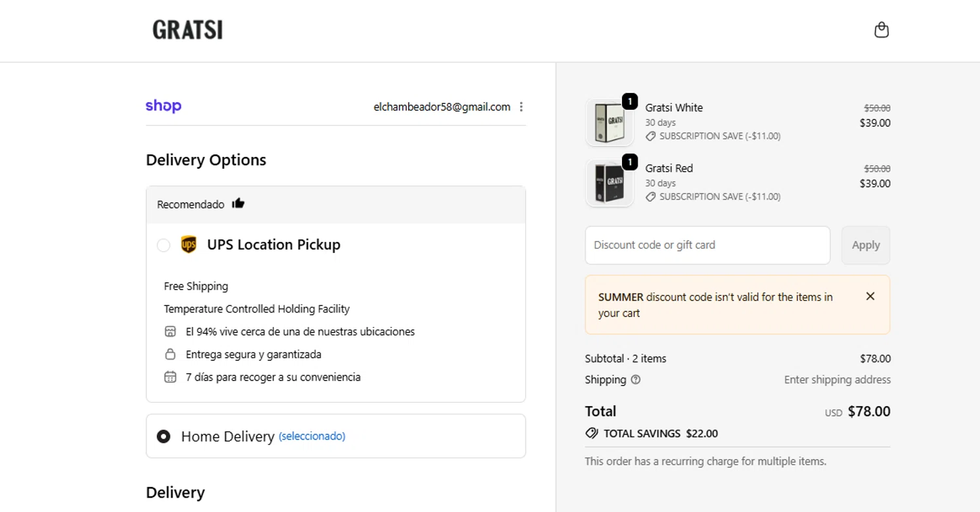The width and height of the screenshot is (980, 512).
Task: Click the Gratsi Red quantity badge
Action: [630, 162]
